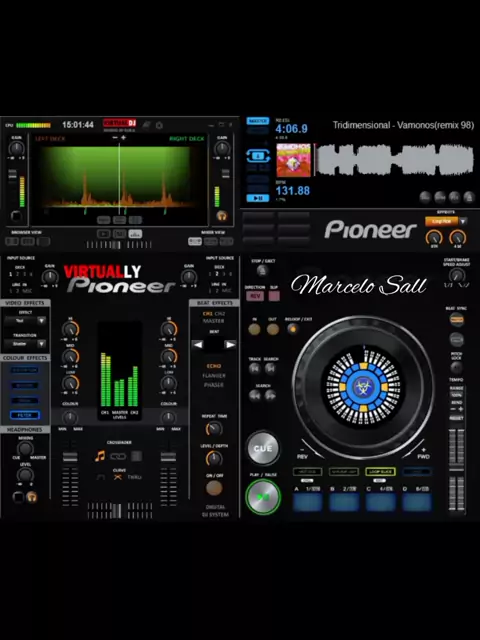Toggle the SLIP button
Image resolution: width=480 pixels, height=640 pixels.
(x=274, y=296)
